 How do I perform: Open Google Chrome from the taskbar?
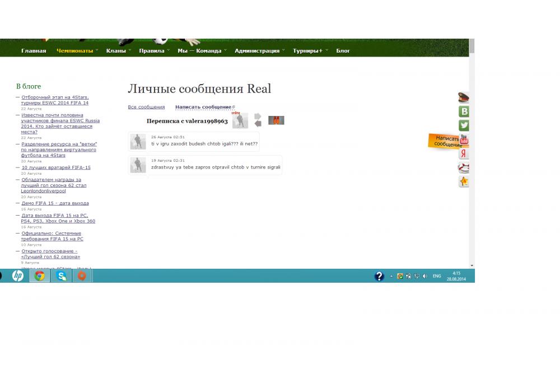[x=40, y=276]
